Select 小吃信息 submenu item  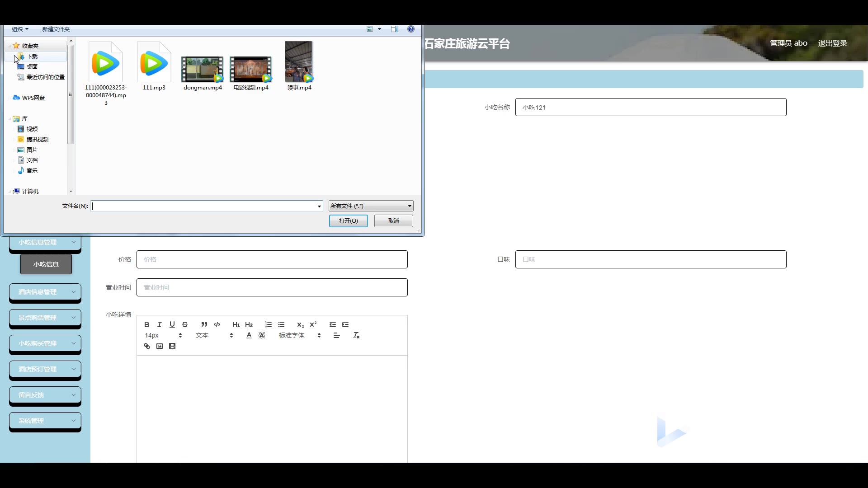pos(46,264)
